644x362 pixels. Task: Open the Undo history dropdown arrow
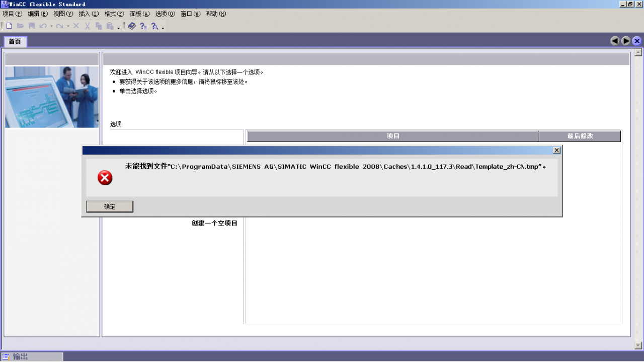click(x=51, y=26)
